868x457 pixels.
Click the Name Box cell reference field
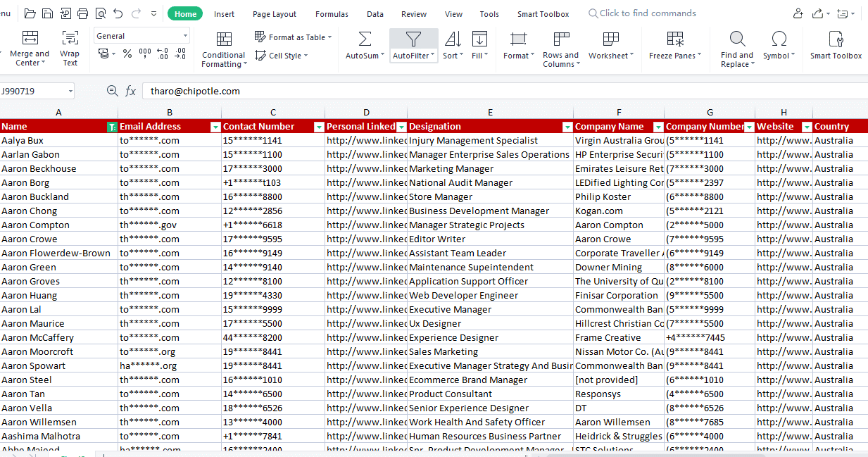(x=37, y=91)
